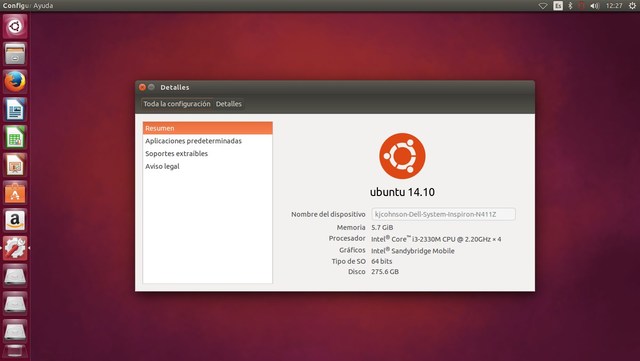Open the Files manager launcher icon
640x361 pixels.
click(x=15, y=54)
